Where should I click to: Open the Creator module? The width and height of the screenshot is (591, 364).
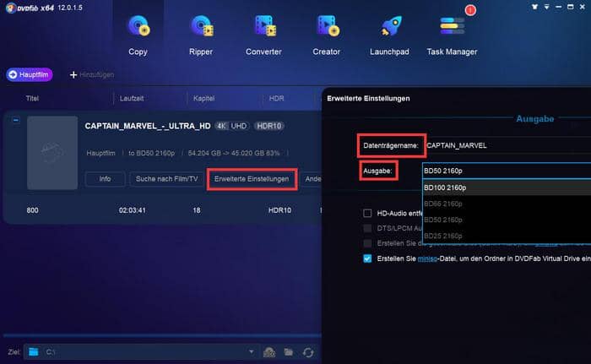(x=327, y=35)
